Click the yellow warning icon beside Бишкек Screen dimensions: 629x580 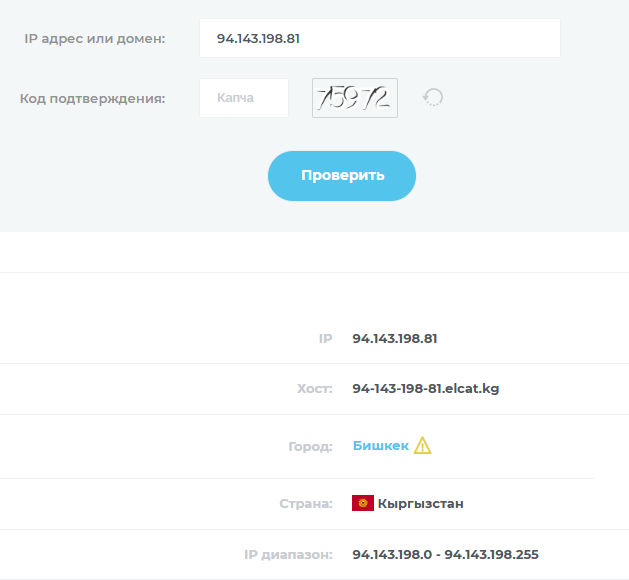coord(422,446)
